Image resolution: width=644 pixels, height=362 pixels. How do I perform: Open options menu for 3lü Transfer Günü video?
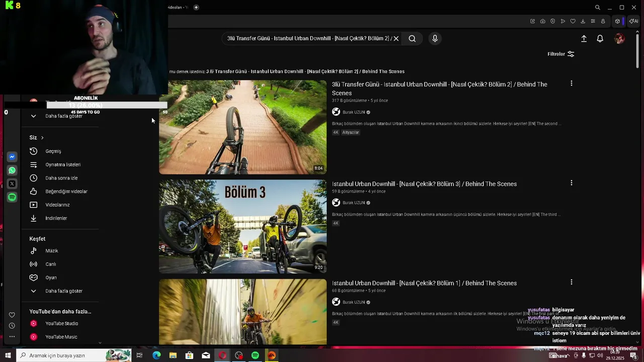coord(571,83)
